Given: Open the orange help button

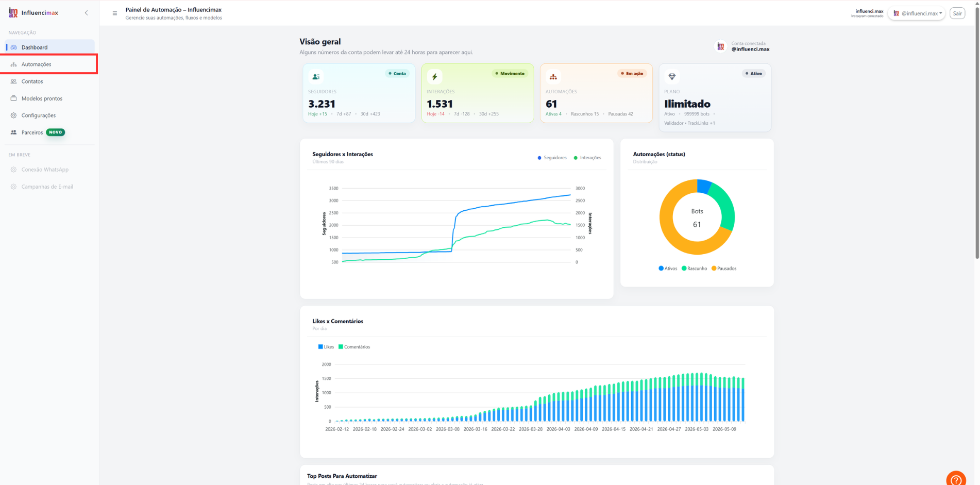Looking at the screenshot, I should 956,479.
